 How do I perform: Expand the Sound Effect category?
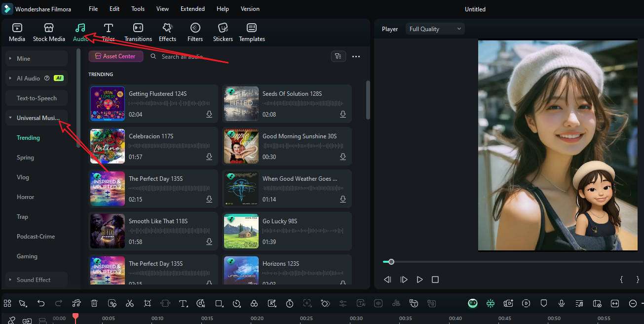[x=37, y=280]
